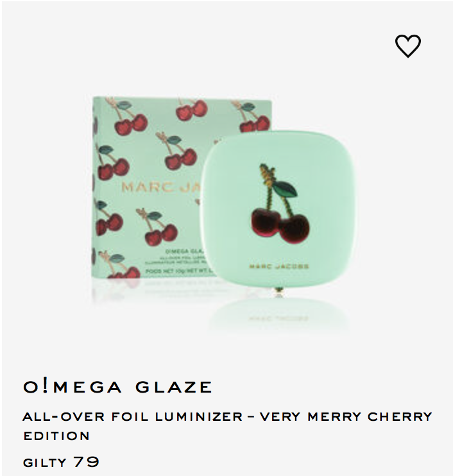Click the Very Merry Cherry text
The image size is (453, 476).
tap(346, 416)
